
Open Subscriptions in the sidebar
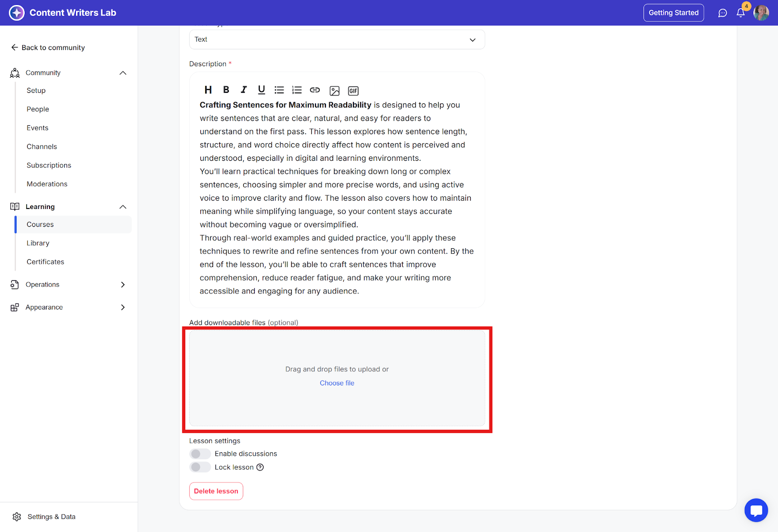click(x=49, y=165)
